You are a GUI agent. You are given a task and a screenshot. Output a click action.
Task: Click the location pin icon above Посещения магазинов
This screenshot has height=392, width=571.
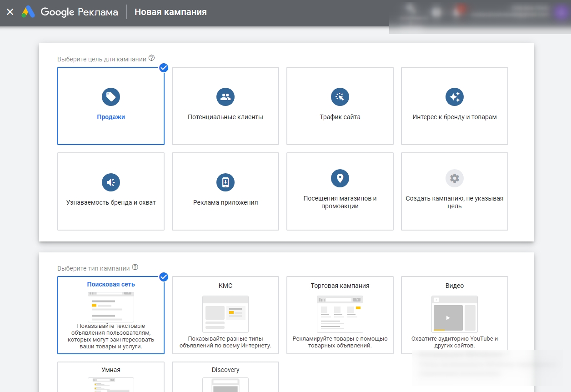[x=340, y=178]
